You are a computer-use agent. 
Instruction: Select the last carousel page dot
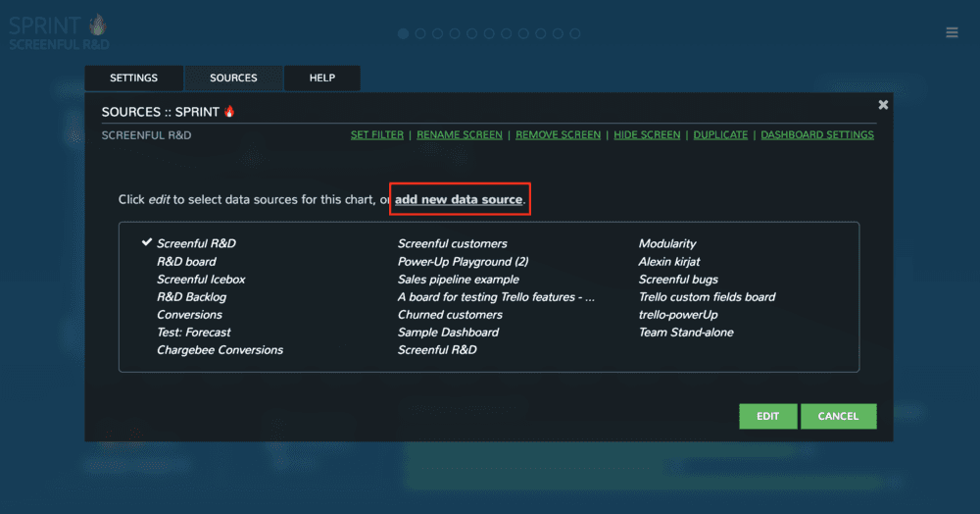click(x=575, y=33)
